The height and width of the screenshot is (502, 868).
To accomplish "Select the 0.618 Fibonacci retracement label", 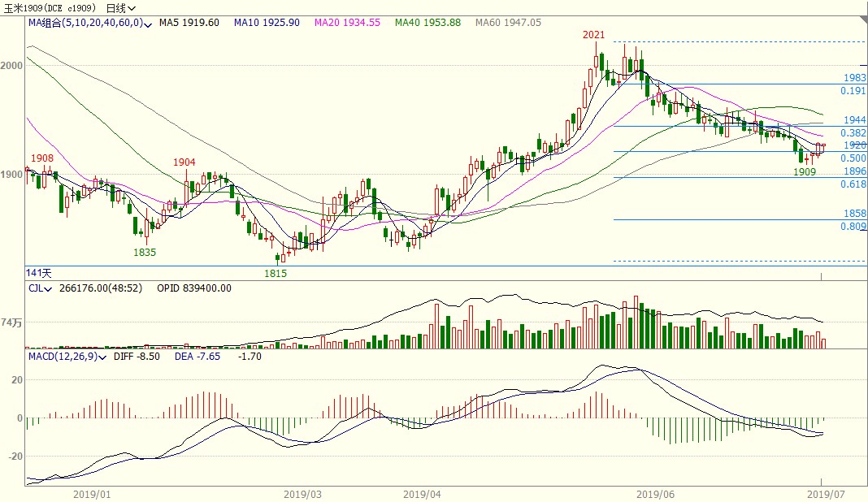I will [x=853, y=184].
